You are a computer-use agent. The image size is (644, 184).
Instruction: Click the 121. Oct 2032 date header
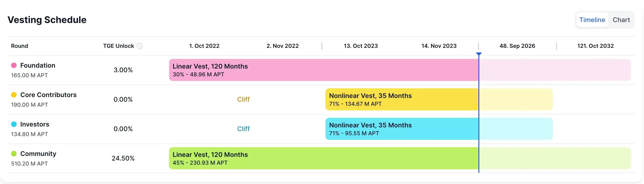point(595,46)
